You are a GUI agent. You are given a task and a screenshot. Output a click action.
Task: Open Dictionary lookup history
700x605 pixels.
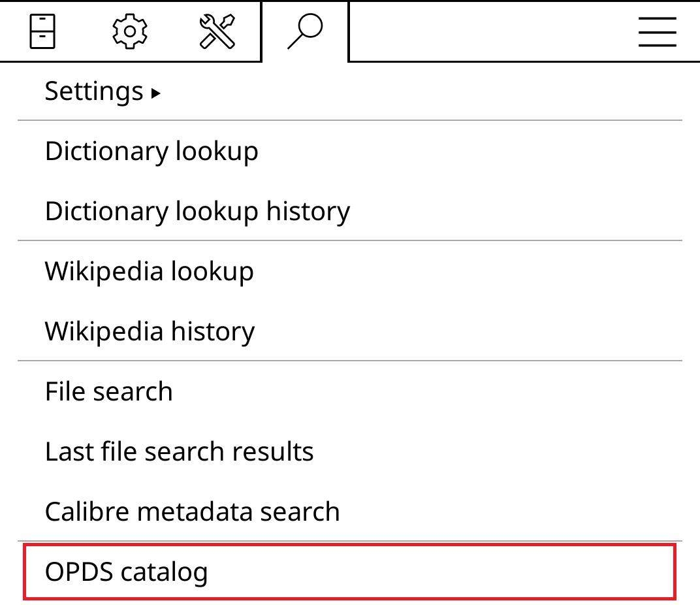pos(350,211)
